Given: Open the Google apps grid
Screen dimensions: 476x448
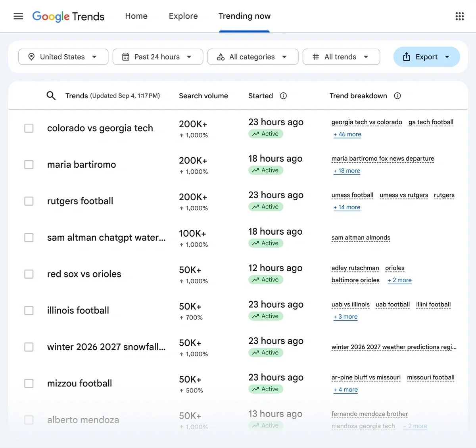Looking at the screenshot, I should click(459, 16).
